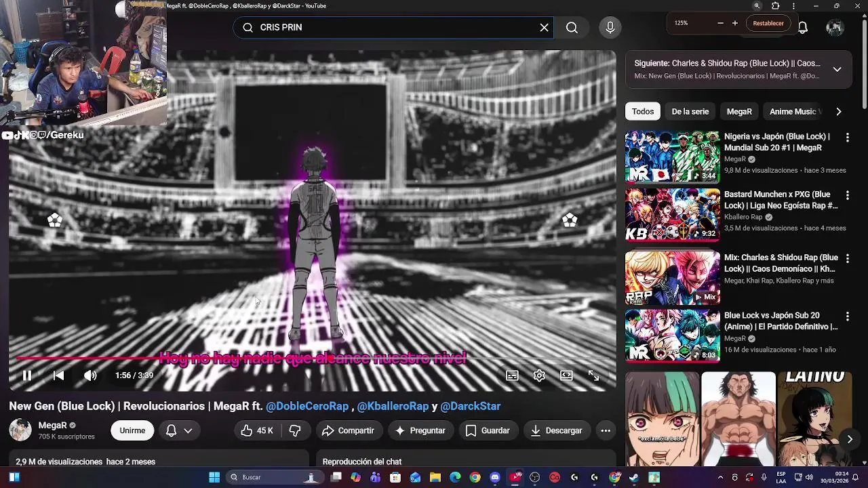Image resolution: width=868 pixels, height=488 pixels.
Task: Open options for Nigeria vs Japón video
Action: click(847, 138)
